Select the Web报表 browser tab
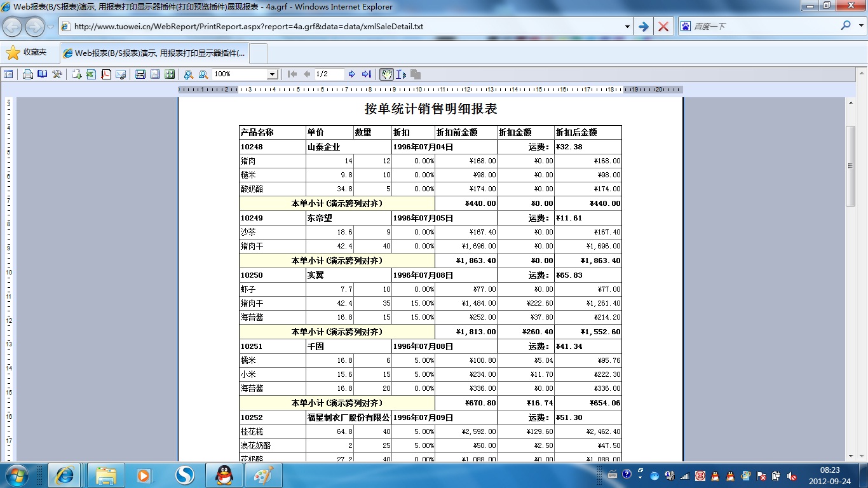The image size is (868, 488). coord(154,53)
